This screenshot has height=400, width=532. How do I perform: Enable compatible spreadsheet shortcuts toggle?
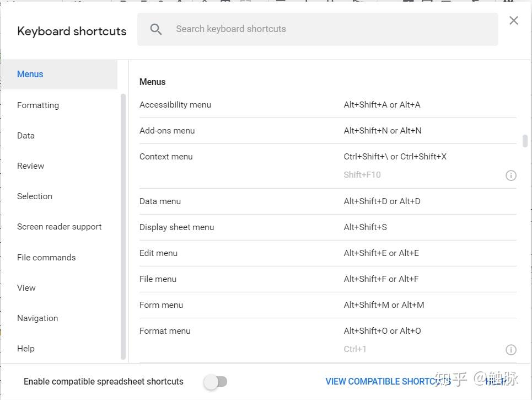pos(216,382)
